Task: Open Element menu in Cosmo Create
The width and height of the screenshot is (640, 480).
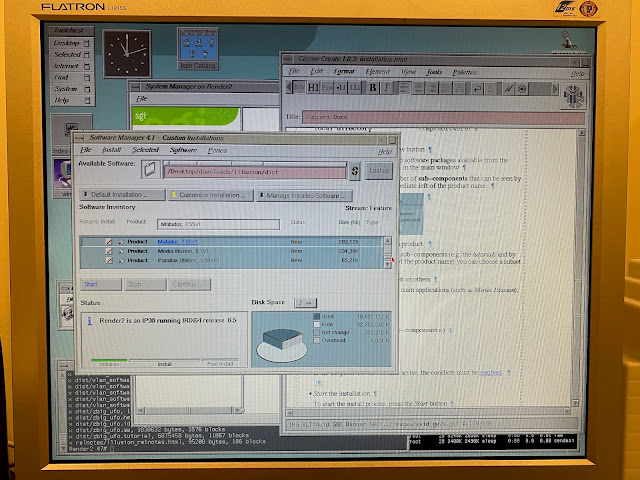Action: click(x=378, y=72)
